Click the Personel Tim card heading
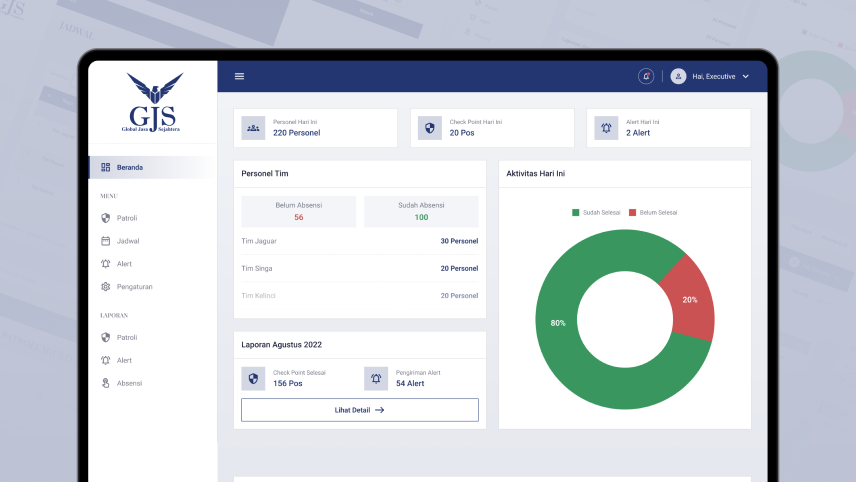Viewport: 856px width, 482px height. point(265,174)
